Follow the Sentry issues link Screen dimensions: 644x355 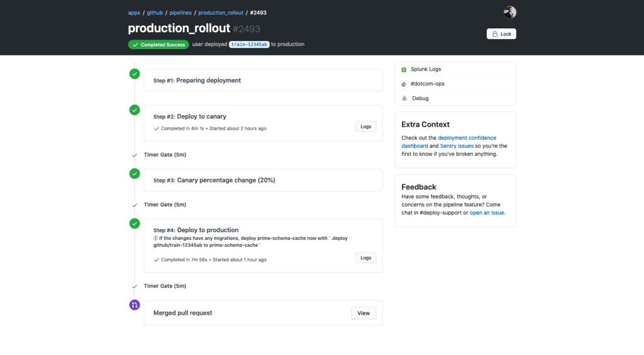click(457, 146)
